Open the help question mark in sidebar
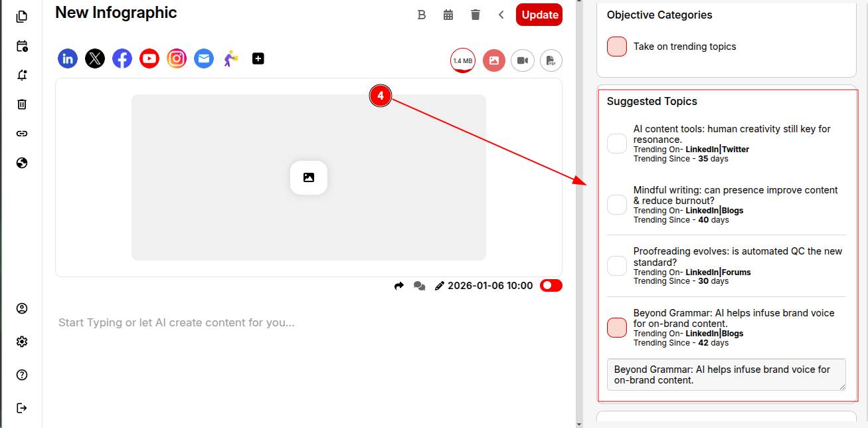The height and width of the screenshot is (428, 868). [x=22, y=375]
